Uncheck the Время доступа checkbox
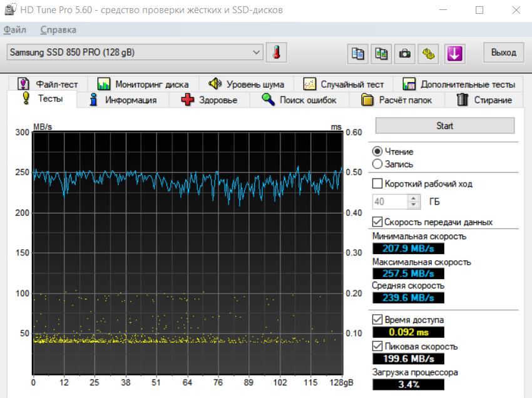532x398 pixels. [x=377, y=320]
